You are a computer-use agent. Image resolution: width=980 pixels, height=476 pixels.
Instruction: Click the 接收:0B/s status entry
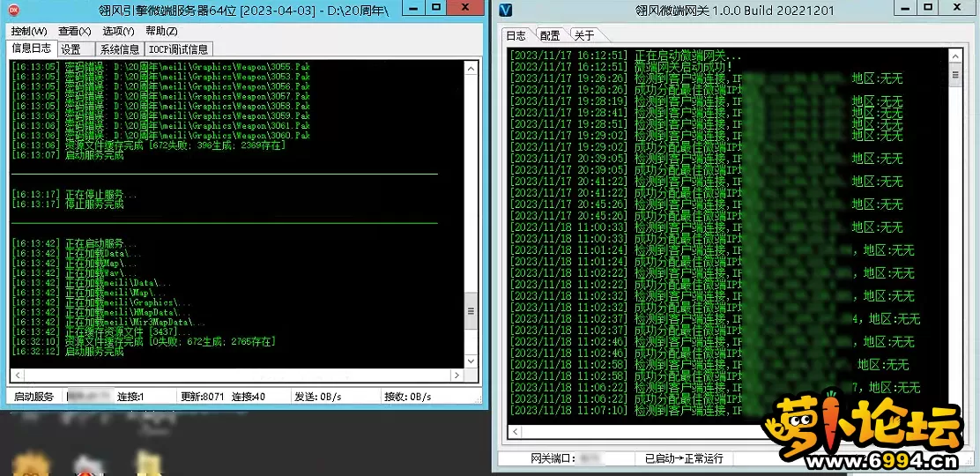point(407,397)
